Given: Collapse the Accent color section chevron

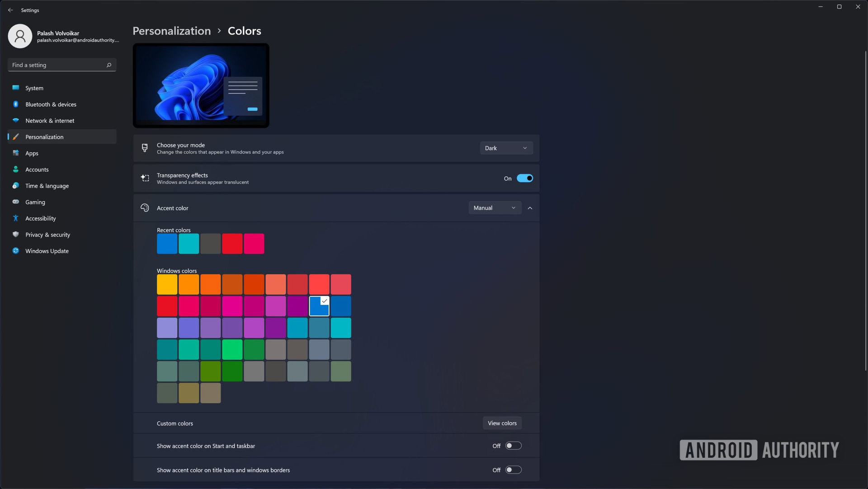Looking at the screenshot, I should pos(530,208).
